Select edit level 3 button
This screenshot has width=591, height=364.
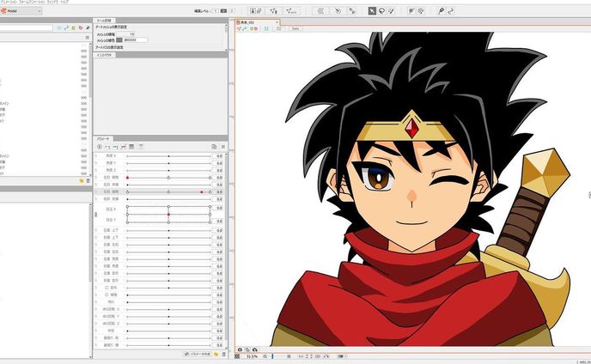(232, 11)
